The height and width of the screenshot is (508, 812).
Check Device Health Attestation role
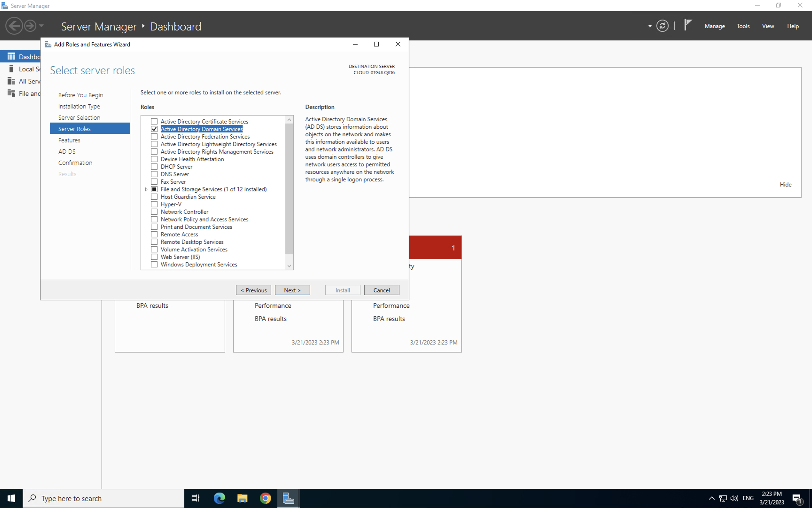(154, 159)
